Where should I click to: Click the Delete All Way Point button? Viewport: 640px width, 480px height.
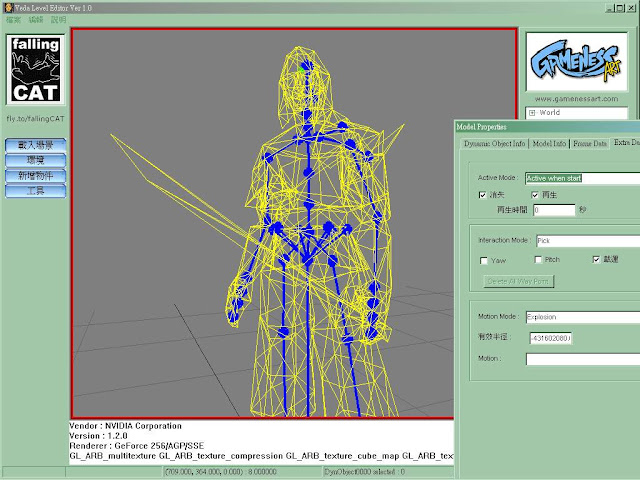518,281
